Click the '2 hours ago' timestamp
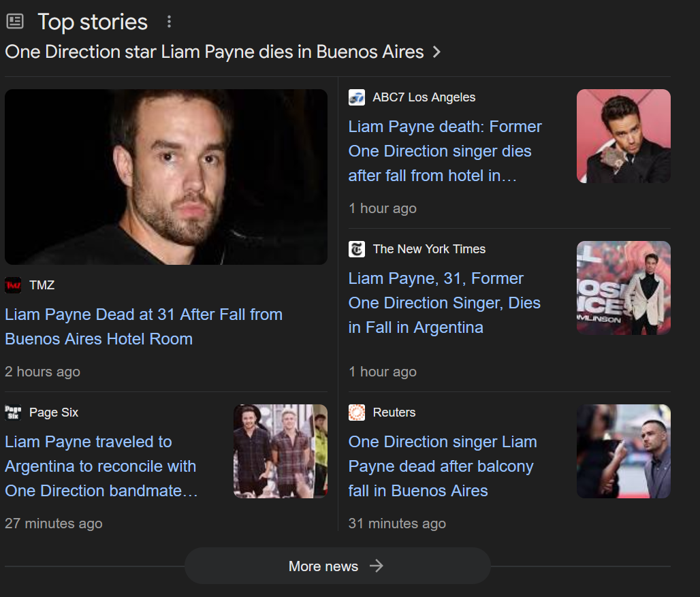 point(42,372)
